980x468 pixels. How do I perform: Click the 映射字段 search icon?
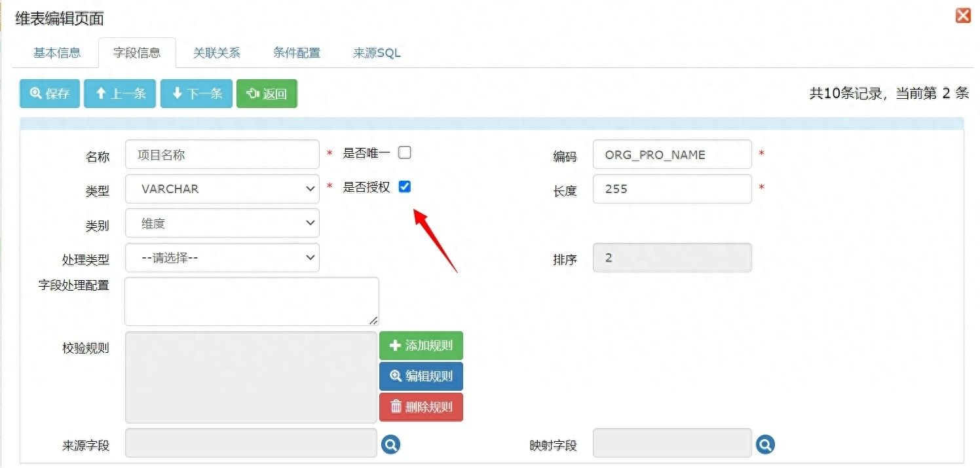[765, 444]
